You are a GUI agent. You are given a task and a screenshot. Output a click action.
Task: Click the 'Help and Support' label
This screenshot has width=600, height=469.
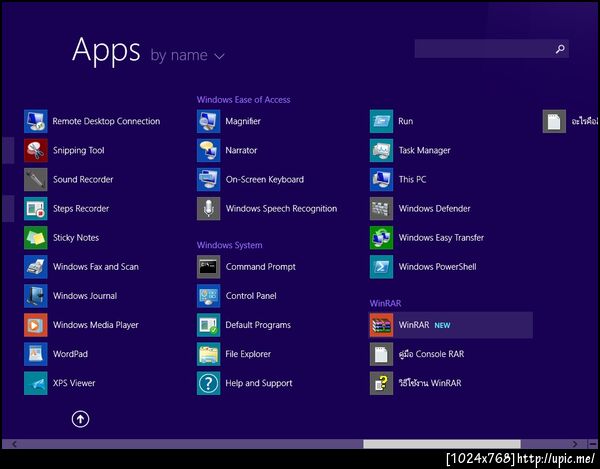point(259,383)
